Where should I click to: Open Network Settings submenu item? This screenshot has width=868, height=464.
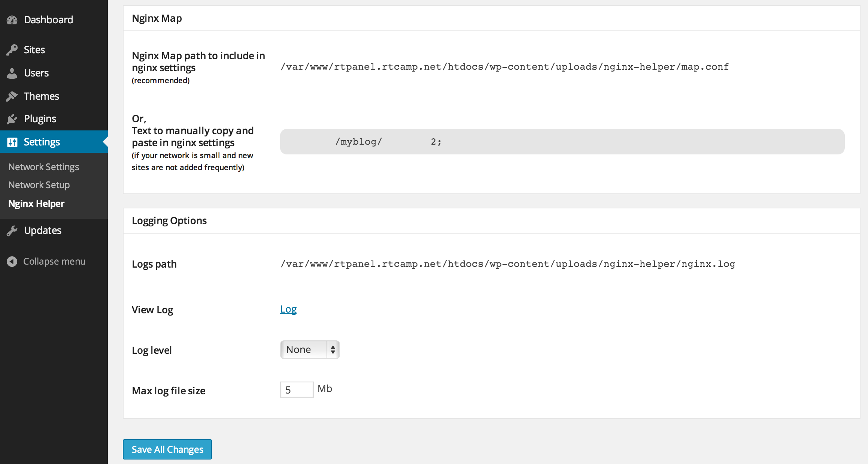[x=43, y=167]
